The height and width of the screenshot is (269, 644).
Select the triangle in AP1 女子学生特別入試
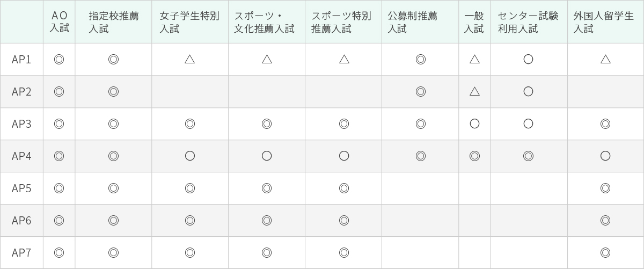click(x=189, y=59)
